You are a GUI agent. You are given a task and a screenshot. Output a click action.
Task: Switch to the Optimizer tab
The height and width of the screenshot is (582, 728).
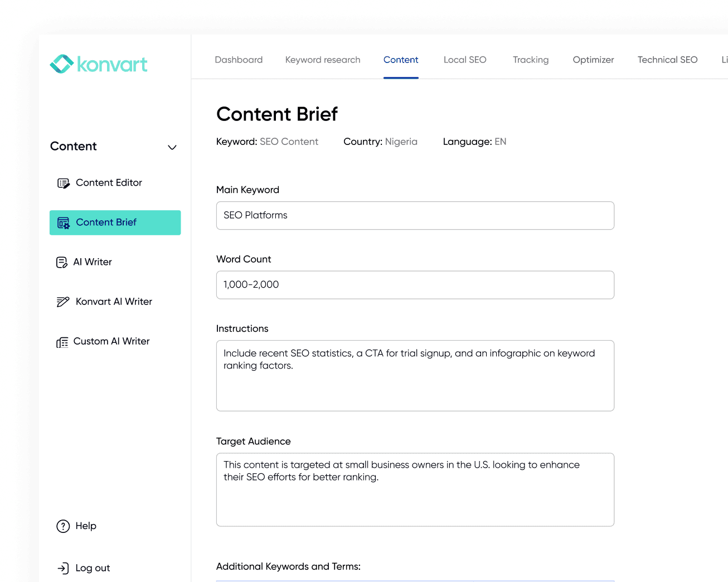593,60
